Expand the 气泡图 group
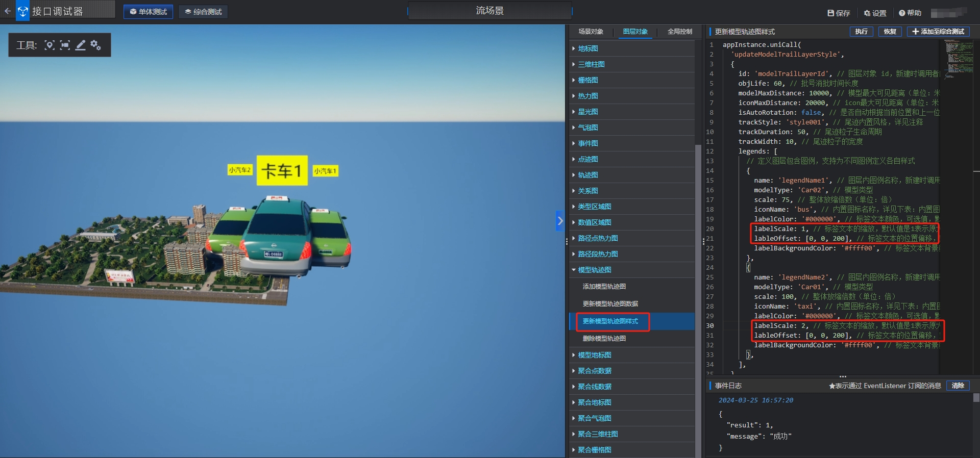This screenshot has width=980, height=458. [x=632, y=128]
